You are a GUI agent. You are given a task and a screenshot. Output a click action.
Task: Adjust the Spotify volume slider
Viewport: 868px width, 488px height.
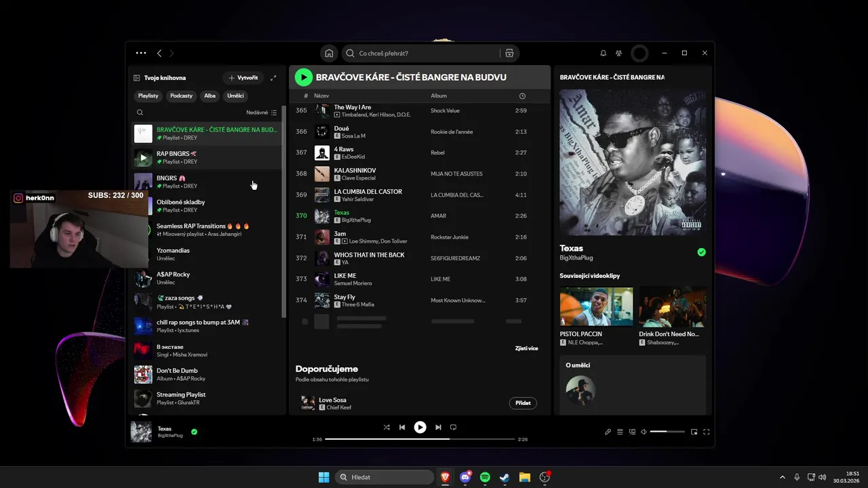point(667,432)
